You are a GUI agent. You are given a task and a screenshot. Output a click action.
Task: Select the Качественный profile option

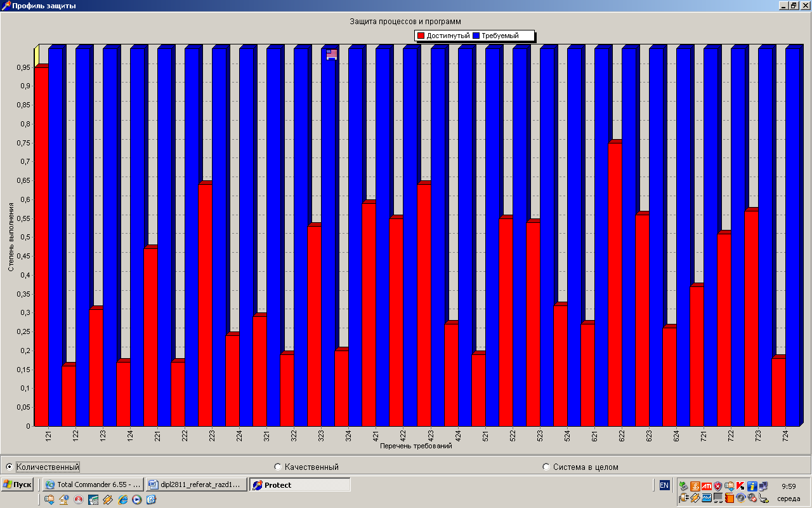[x=277, y=467]
